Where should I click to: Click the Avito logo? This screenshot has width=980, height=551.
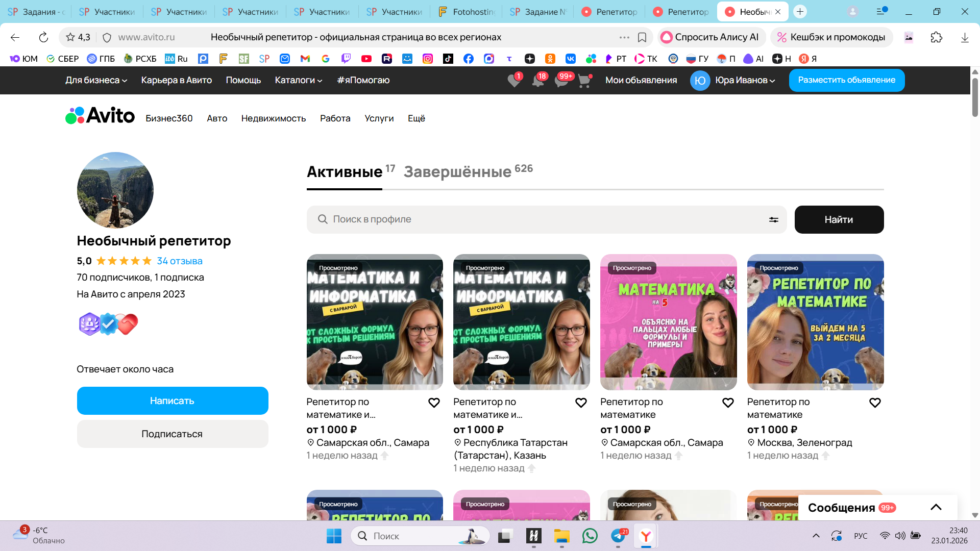pyautogui.click(x=100, y=116)
